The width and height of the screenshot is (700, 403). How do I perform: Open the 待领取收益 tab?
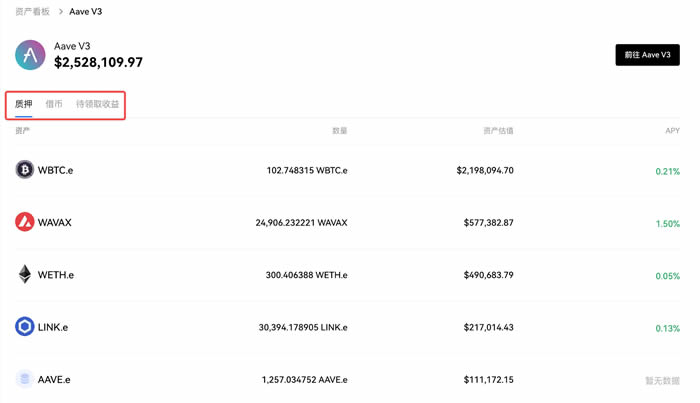97,104
